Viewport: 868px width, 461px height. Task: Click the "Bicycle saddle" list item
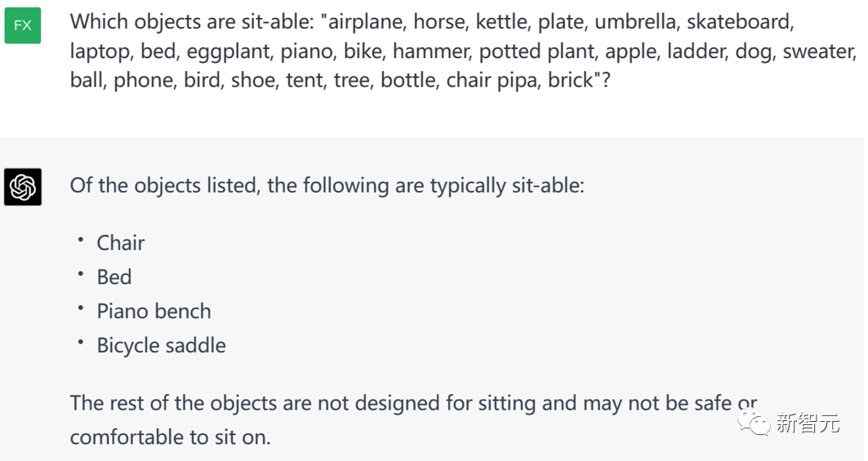161,346
